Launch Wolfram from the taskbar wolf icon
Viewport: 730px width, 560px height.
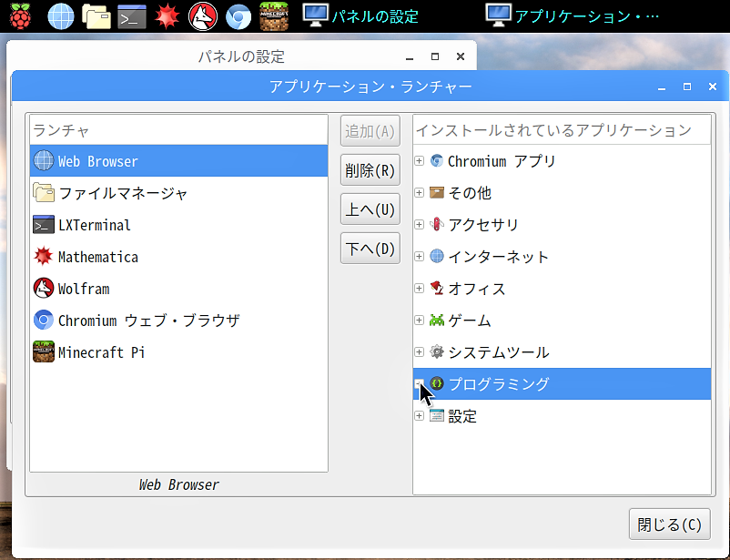click(202, 16)
